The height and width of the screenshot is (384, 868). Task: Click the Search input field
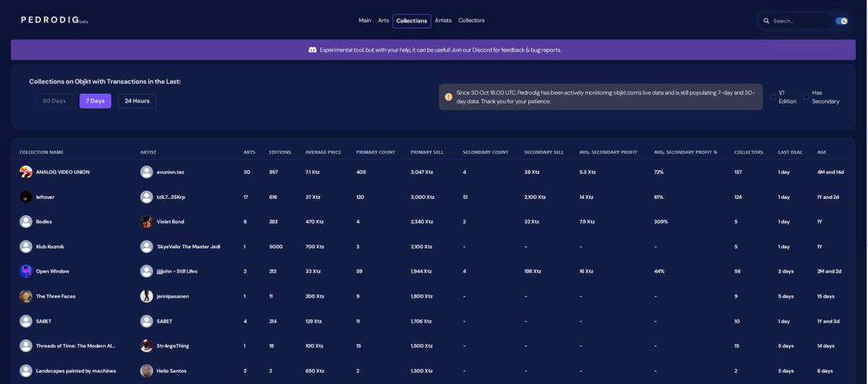[800, 21]
